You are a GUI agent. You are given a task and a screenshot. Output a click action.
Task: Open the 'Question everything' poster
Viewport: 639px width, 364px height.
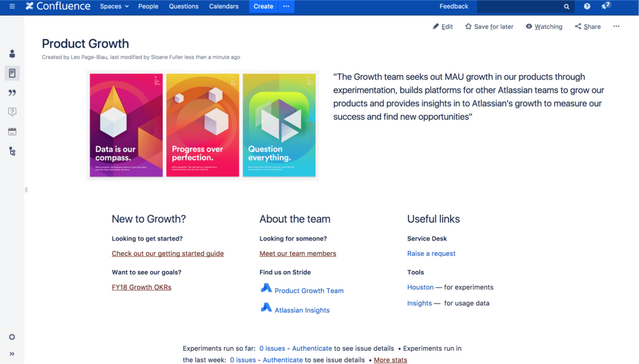pos(279,126)
